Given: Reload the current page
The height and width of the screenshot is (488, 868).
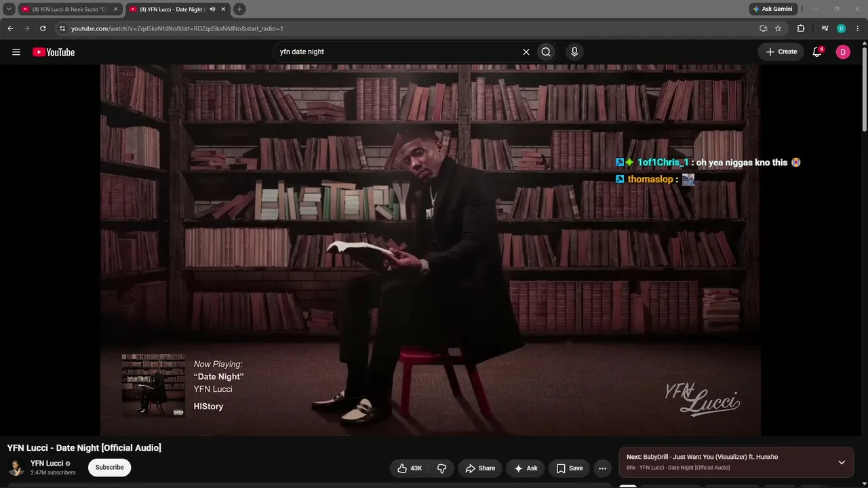Looking at the screenshot, I should pos(43,28).
